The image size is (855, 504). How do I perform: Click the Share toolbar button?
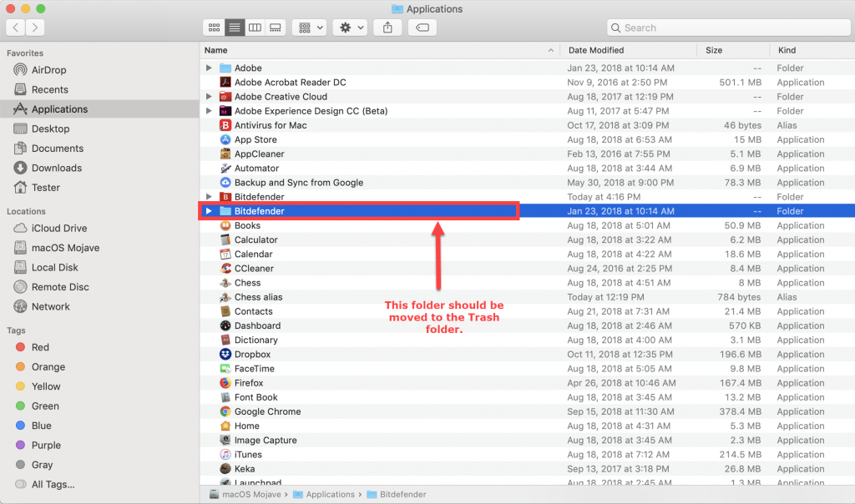387,28
